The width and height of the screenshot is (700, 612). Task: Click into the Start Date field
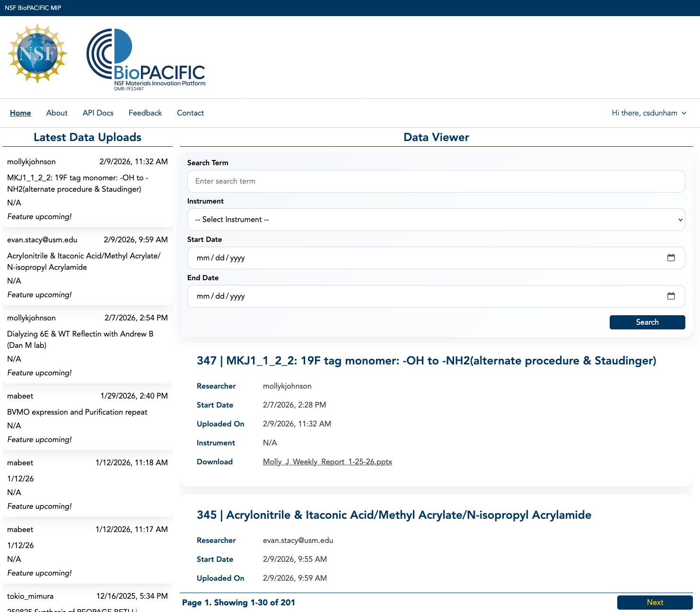pos(426,258)
